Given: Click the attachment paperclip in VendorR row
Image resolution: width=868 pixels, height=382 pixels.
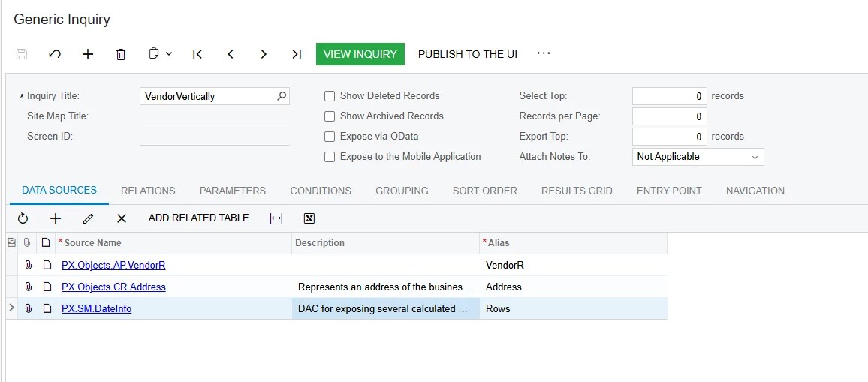Looking at the screenshot, I should coord(29,265).
